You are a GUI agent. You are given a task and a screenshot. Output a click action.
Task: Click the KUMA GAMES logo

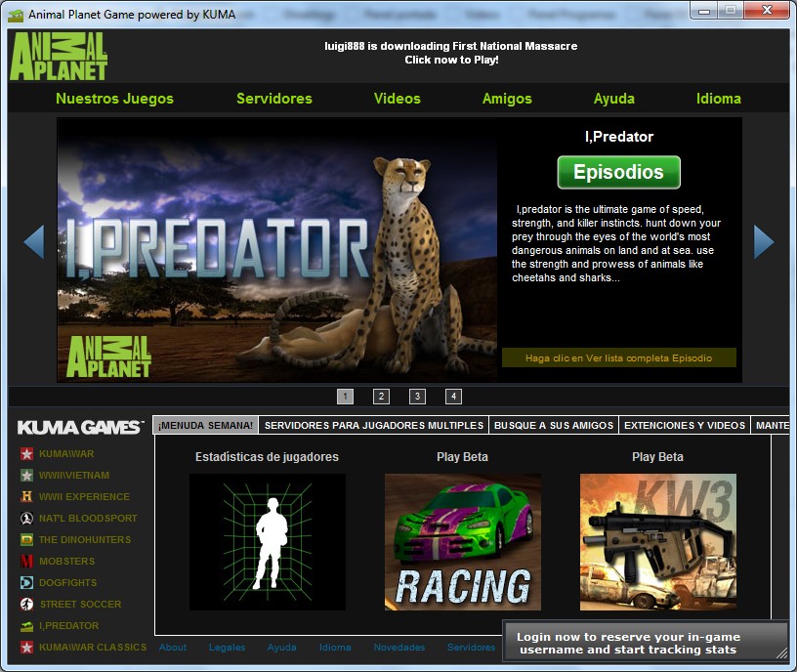click(80, 428)
